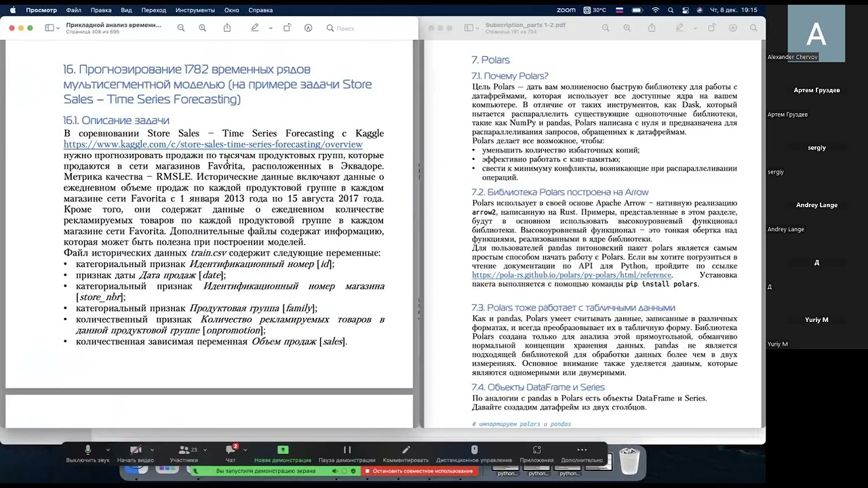This screenshot has width=868, height=488.
Task: Show Markup toolbar in left window
Action: 308,28
